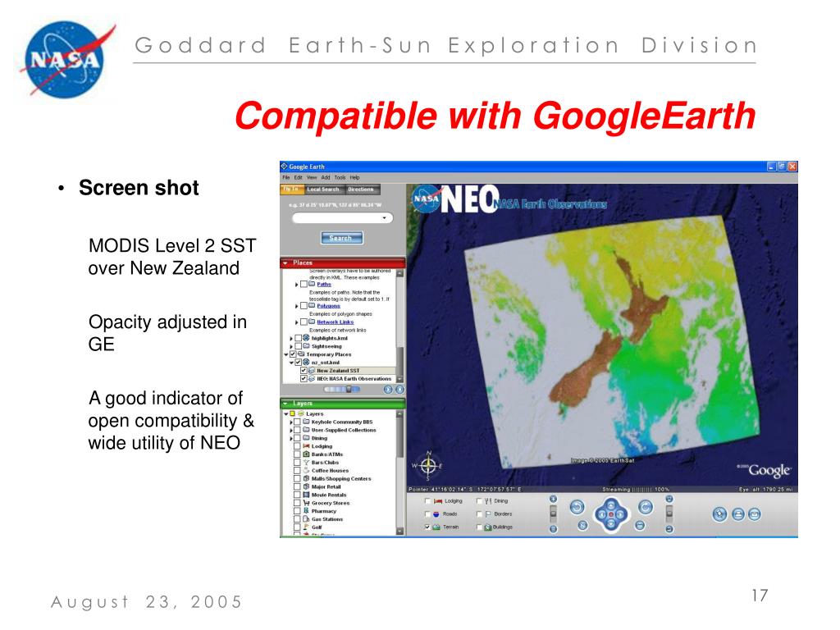Screen dimensions: 840x630
Task: Uncheck the Temporary Places checkbox
Action: click(x=293, y=354)
